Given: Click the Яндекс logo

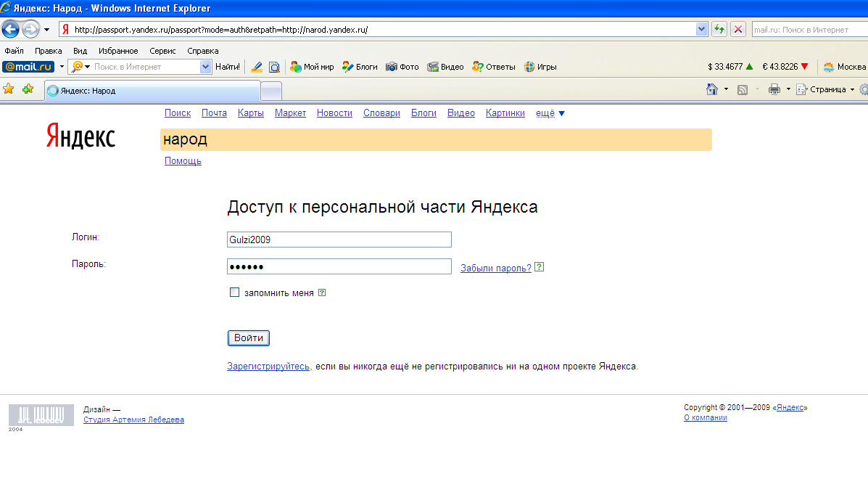Looking at the screenshot, I should click(x=80, y=136).
